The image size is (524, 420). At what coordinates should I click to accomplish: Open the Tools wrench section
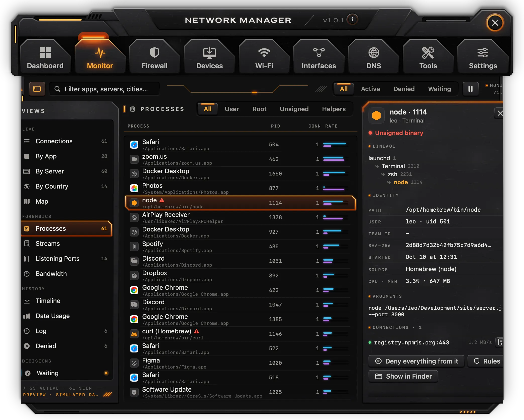point(428,57)
